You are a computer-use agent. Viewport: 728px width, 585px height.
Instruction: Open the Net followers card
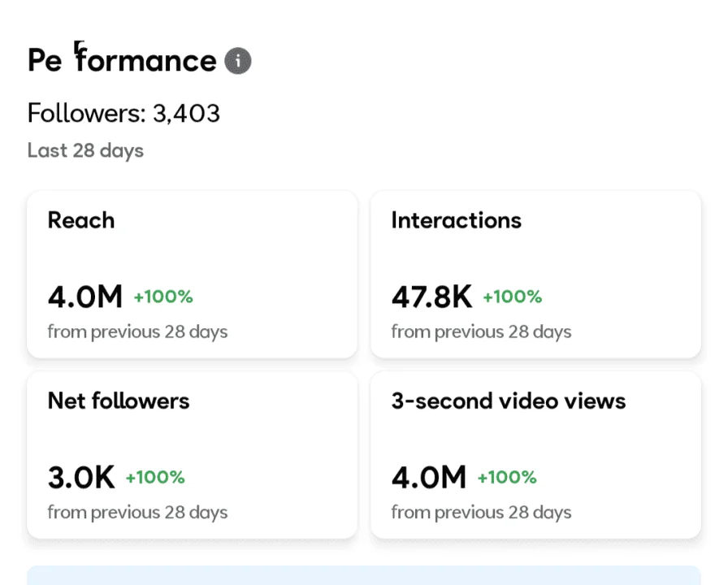pyautogui.click(x=193, y=455)
